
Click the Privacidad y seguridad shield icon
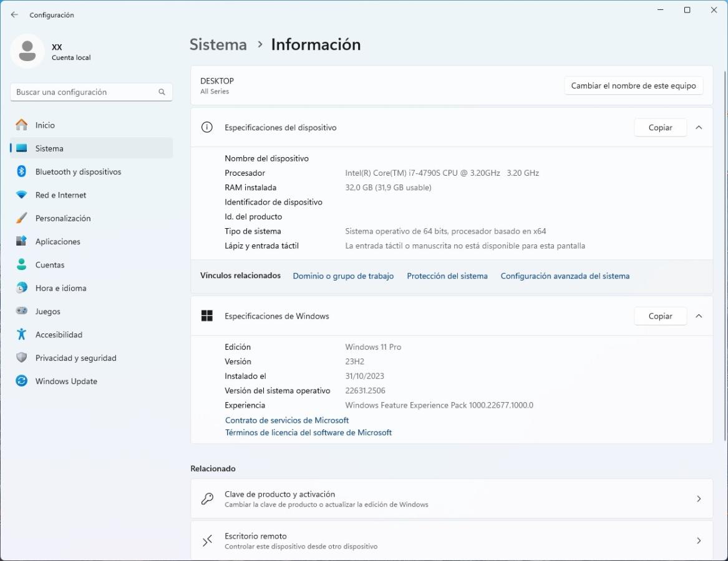pos(22,358)
